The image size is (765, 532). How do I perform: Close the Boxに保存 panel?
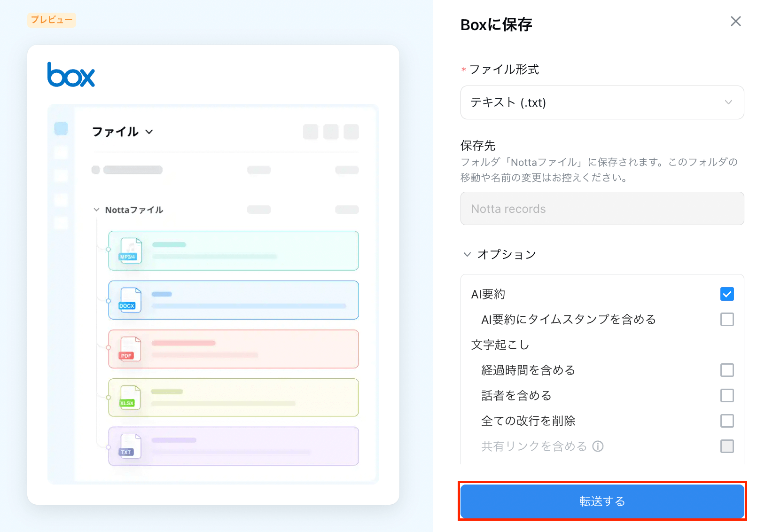(x=735, y=21)
